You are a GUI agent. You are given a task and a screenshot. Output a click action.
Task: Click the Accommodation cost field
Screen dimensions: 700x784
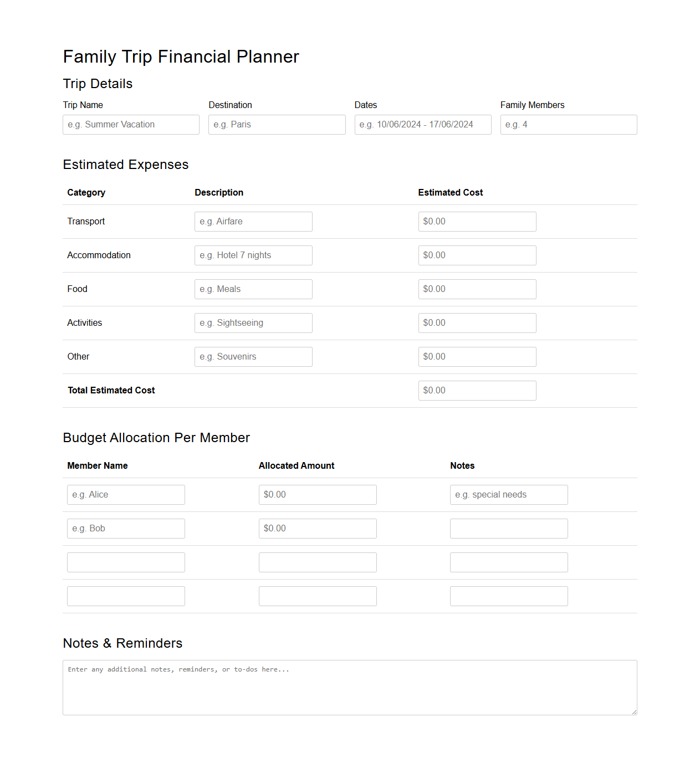[477, 255]
